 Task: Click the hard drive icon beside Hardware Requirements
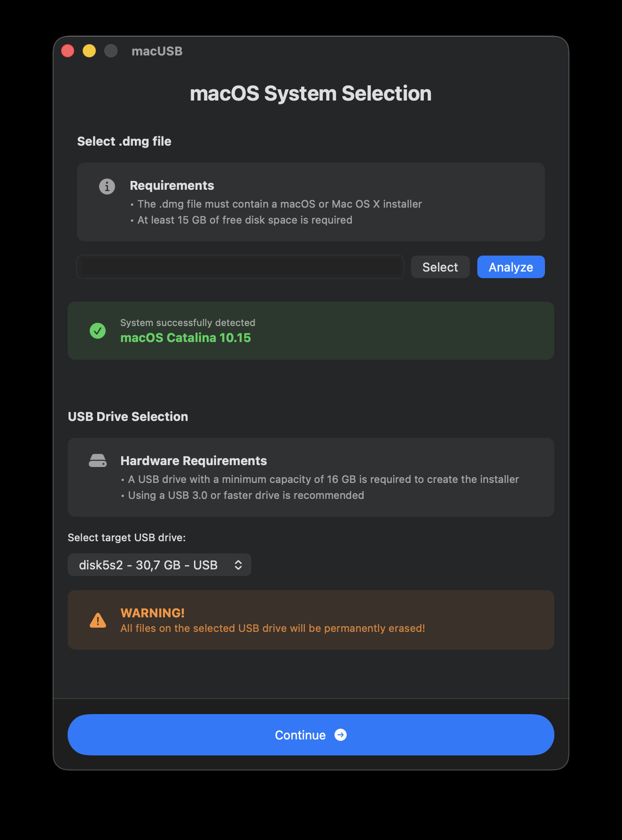[x=98, y=461]
